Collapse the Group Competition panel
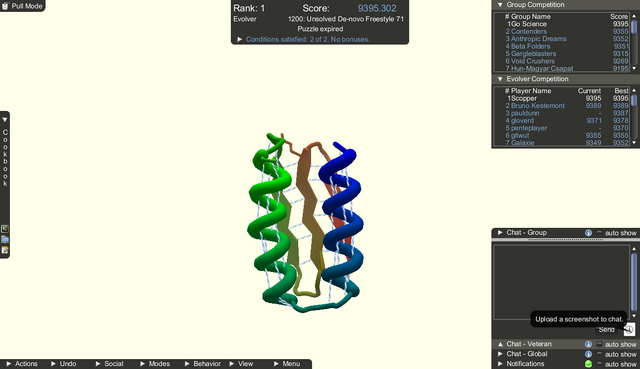 [x=500, y=5]
